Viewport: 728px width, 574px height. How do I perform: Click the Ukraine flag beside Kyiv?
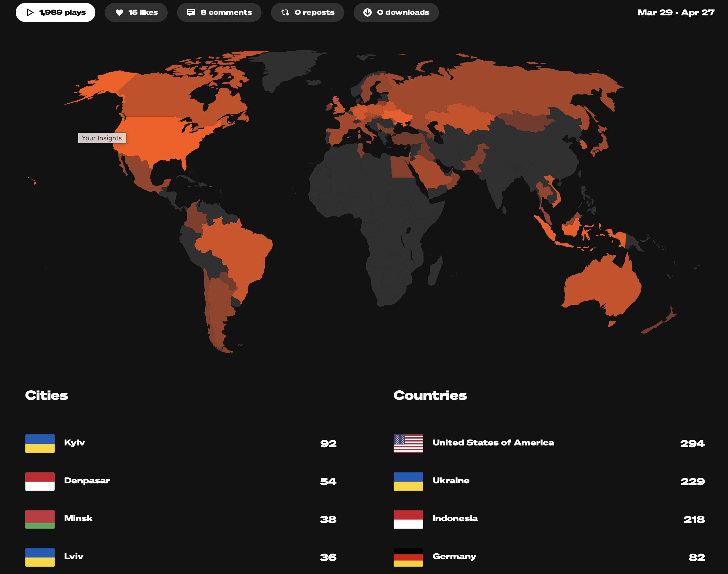[40, 444]
